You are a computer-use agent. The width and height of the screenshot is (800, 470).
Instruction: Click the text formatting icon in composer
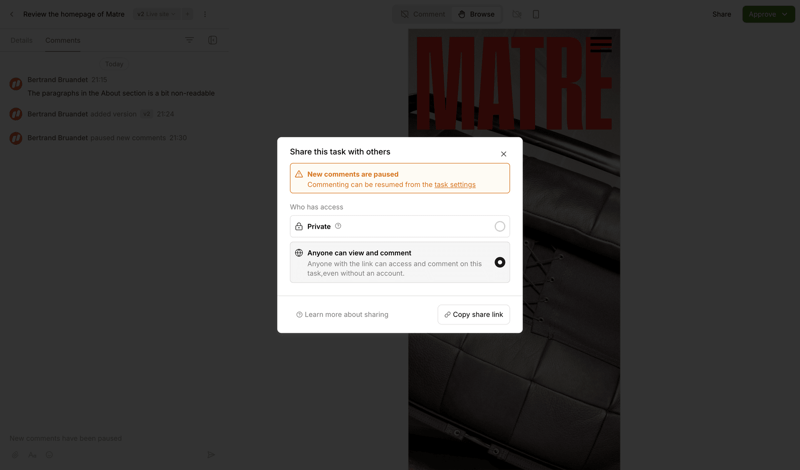32,455
